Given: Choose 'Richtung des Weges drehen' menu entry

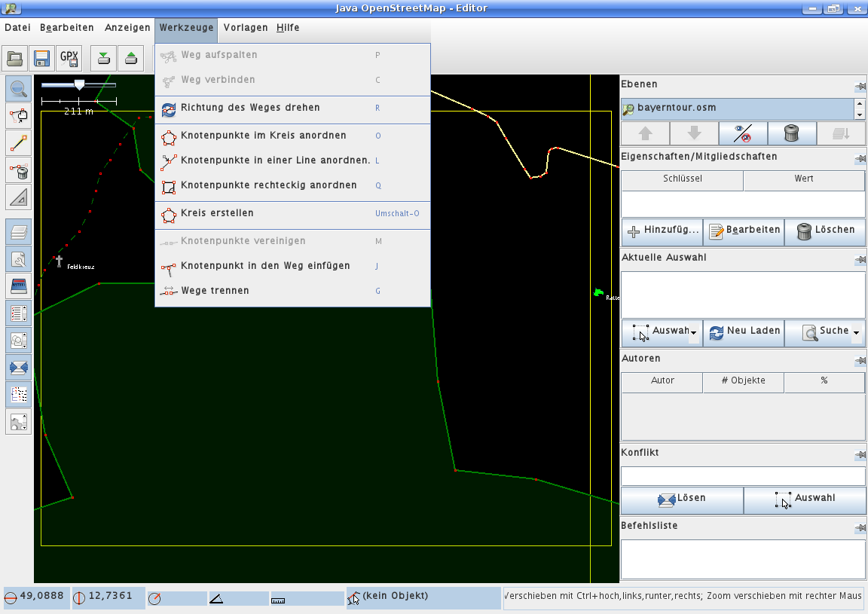Looking at the screenshot, I should tap(250, 108).
